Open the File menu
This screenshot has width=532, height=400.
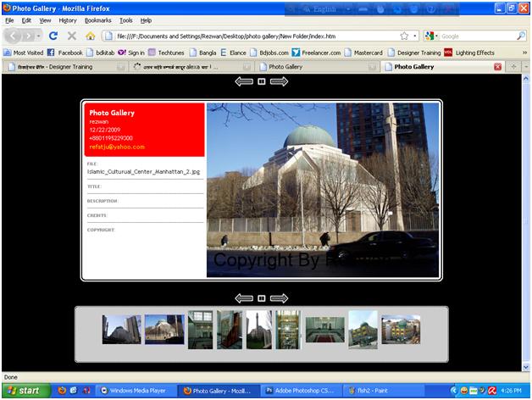[x=9, y=20]
